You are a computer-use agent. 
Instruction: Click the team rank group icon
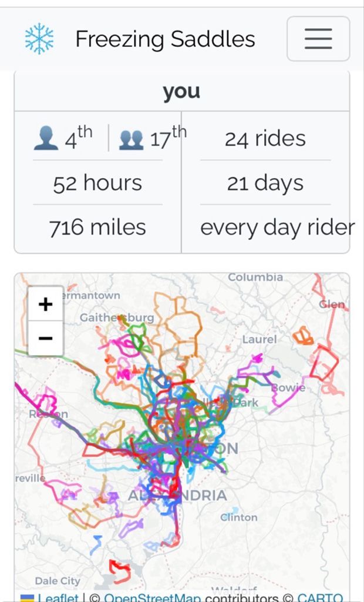coord(132,139)
